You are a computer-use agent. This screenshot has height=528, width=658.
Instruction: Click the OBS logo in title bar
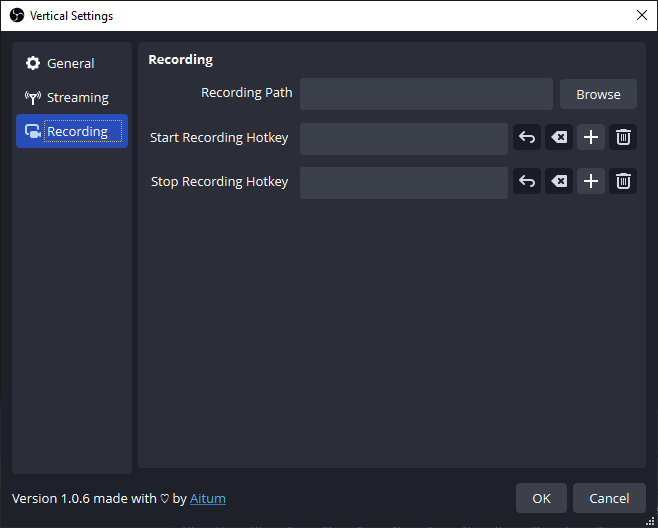pos(16,15)
